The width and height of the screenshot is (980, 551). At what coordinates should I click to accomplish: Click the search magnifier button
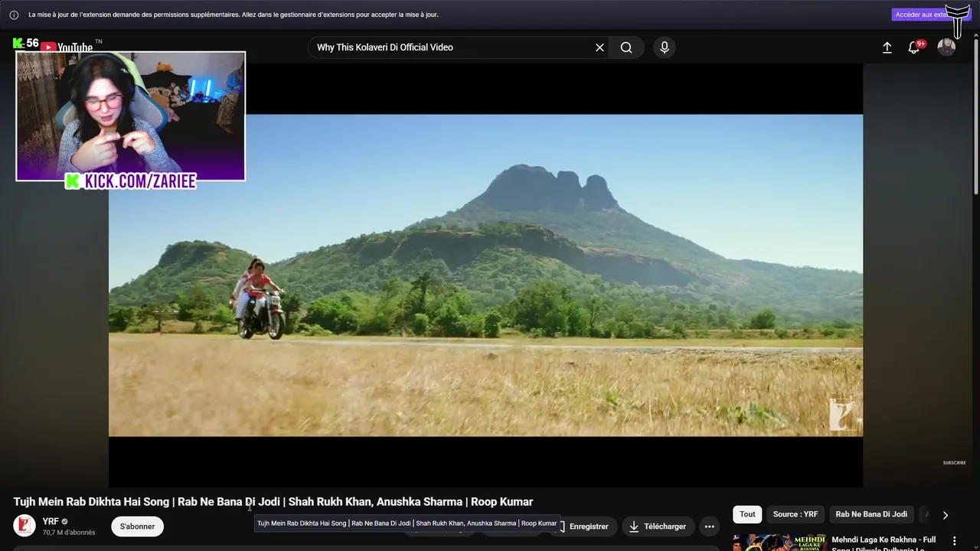tap(626, 47)
